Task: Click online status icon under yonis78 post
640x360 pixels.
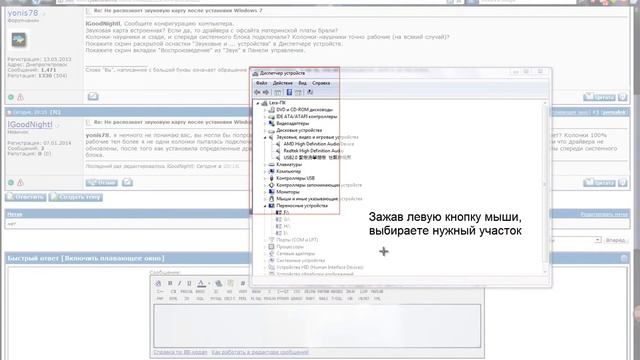Action: pos(11,97)
